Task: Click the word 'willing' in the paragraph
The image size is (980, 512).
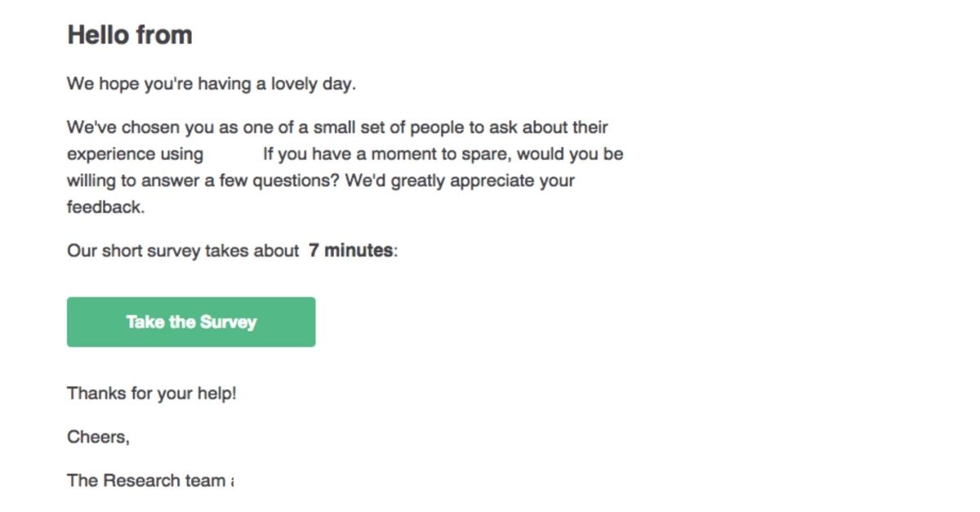Action: click(90, 180)
